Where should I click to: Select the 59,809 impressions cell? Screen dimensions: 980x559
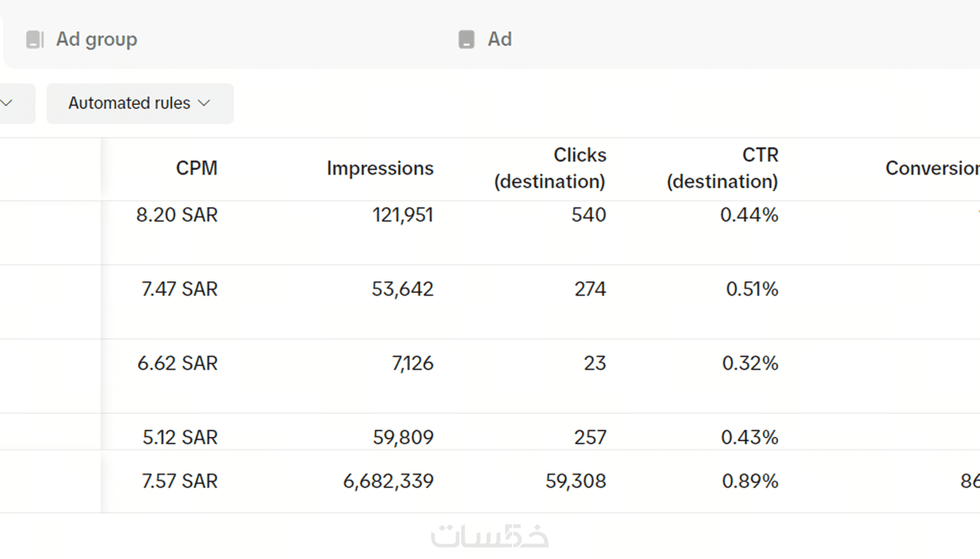[x=403, y=437]
